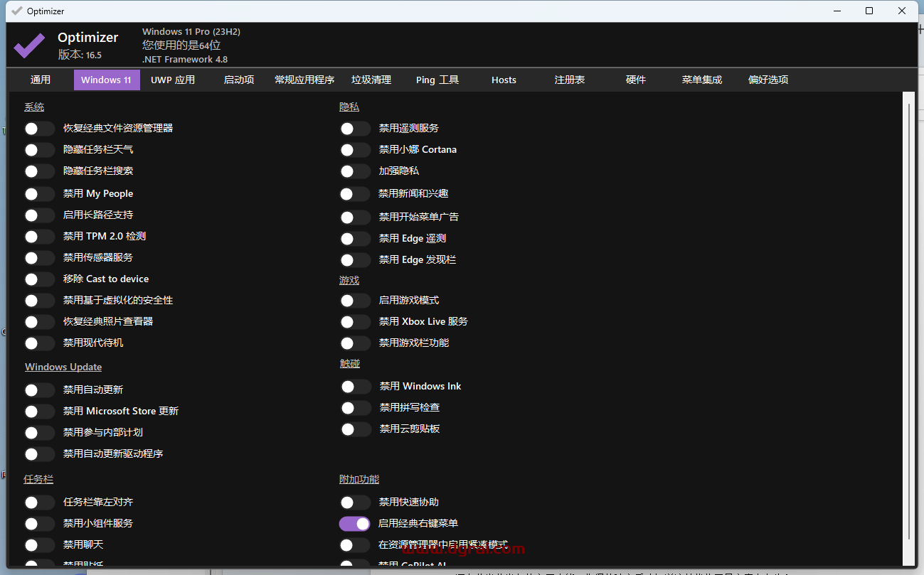
Task: Open the 通用 tab
Action: (41, 80)
